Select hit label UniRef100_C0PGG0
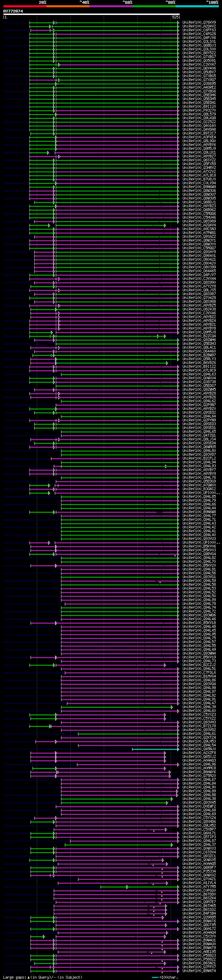The image size is (222, 980). (199, 891)
